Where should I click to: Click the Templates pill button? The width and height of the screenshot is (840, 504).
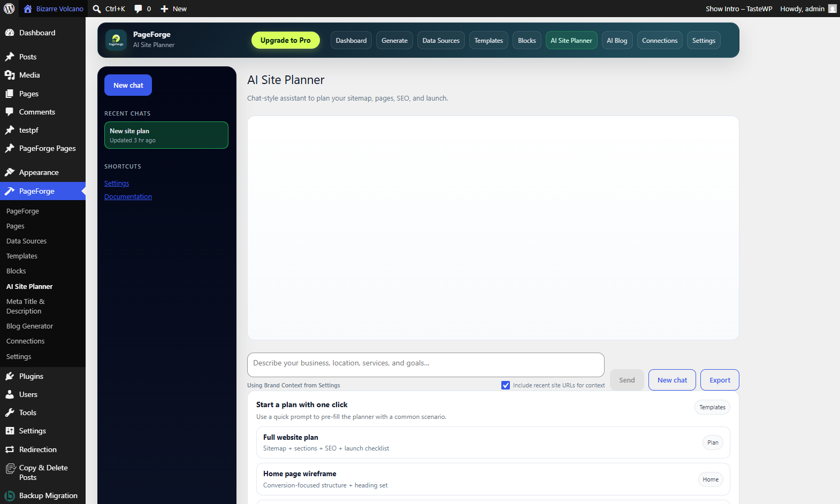tap(713, 407)
